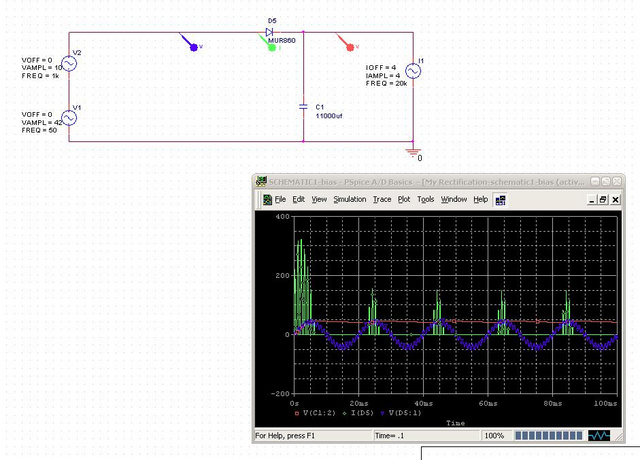Viewport: 640px width, 460px height.
Task: Select the V1 sine voltage source
Action: click(69, 118)
